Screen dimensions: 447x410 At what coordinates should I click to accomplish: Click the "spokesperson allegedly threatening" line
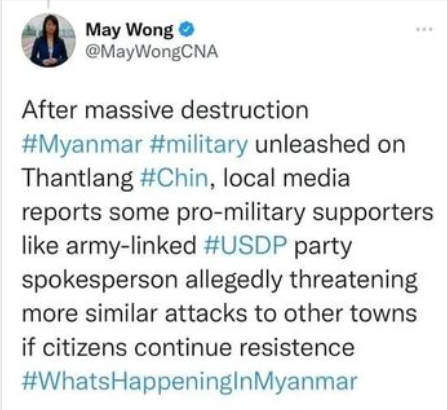(x=220, y=281)
